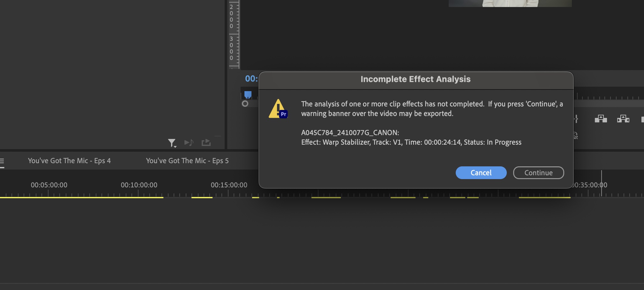Viewport: 644px width, 290px height.
Task: Click the blue marker above the monitor timeline
Action: 249,94
